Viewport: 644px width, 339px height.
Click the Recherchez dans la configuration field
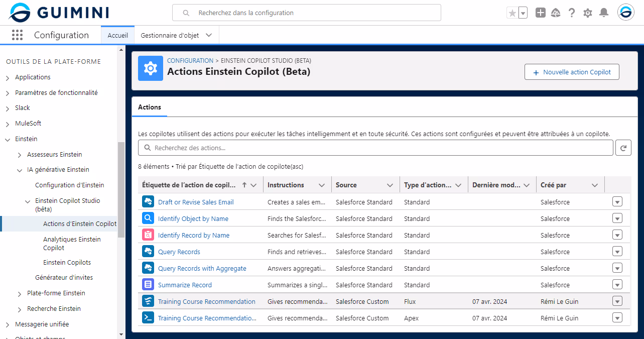click(307, 13)
